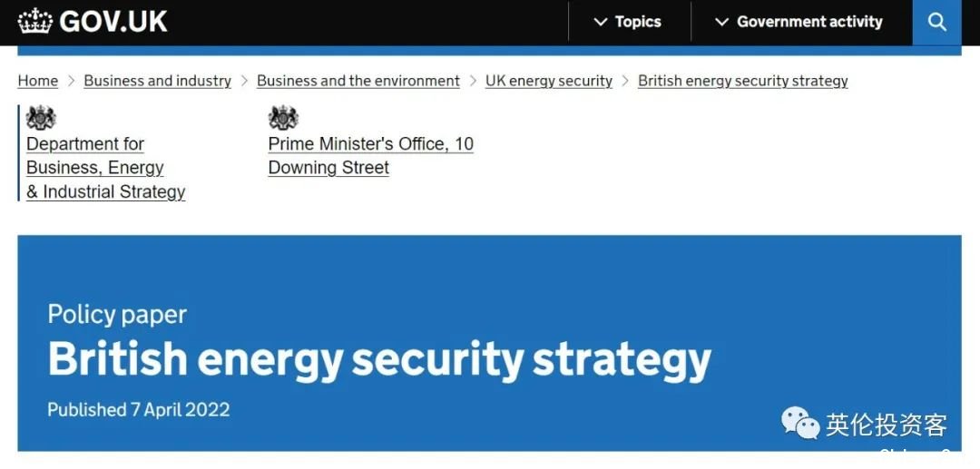Open Business and the environment breadcrumb
The width and height of the screenshot is (980, 469).
pos(358,81)
